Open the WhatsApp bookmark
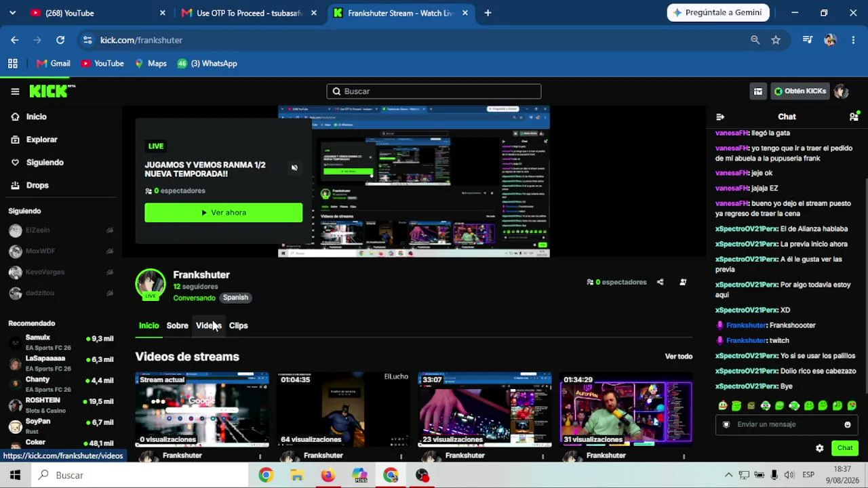 click(207, 64)
